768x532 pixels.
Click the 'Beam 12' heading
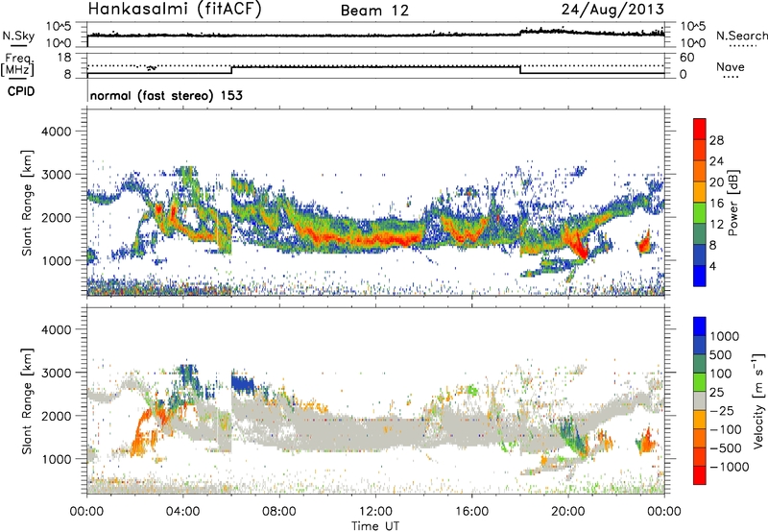(374, 11)
